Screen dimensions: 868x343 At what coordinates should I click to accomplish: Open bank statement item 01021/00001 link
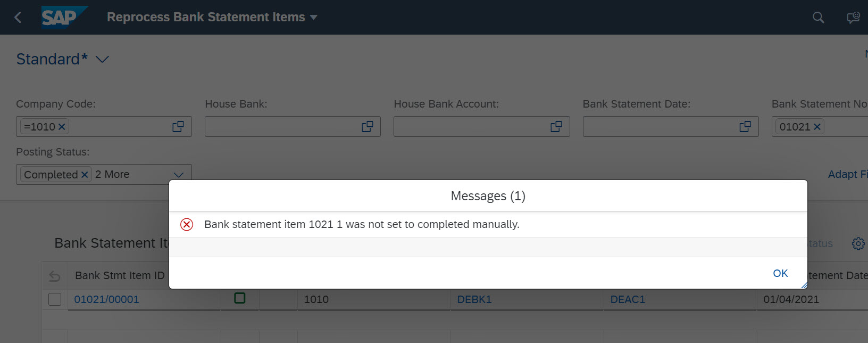click(106, 299)
